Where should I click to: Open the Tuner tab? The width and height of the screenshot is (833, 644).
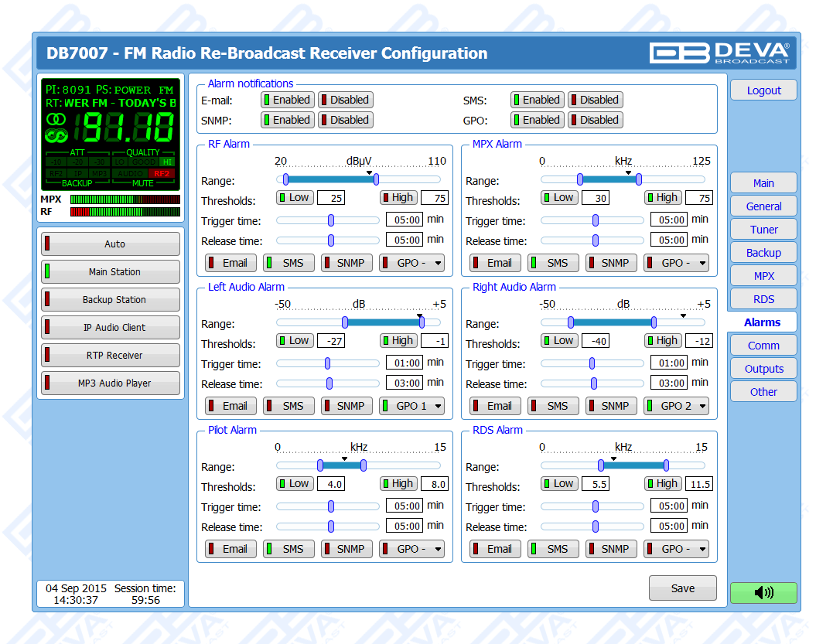[x=763, y=230]
